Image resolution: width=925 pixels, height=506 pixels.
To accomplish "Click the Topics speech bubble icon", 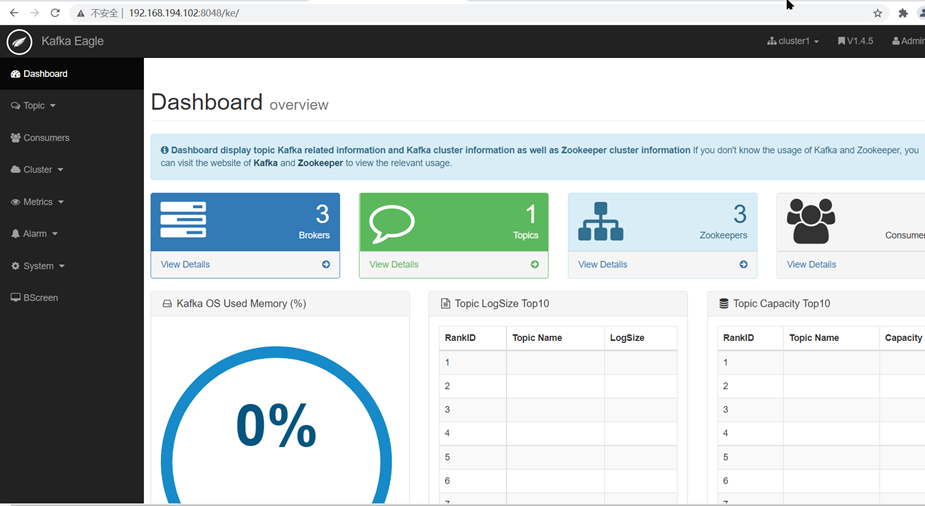I will click(392, 224).
